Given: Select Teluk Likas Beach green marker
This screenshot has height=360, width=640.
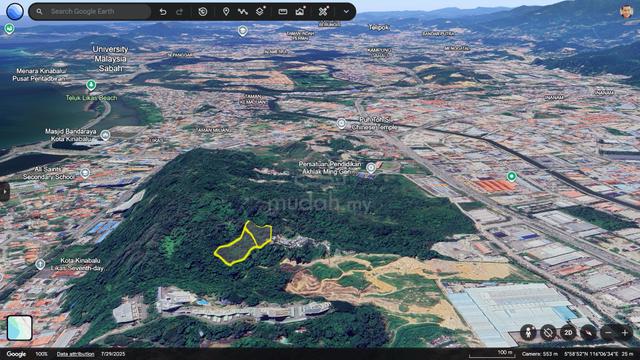Looking at the screenshot, I should tap(91, 85).
